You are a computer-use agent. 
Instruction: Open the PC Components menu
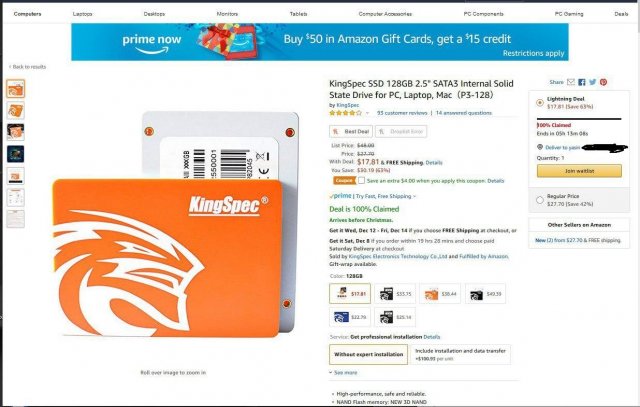[x=483, y=14]
